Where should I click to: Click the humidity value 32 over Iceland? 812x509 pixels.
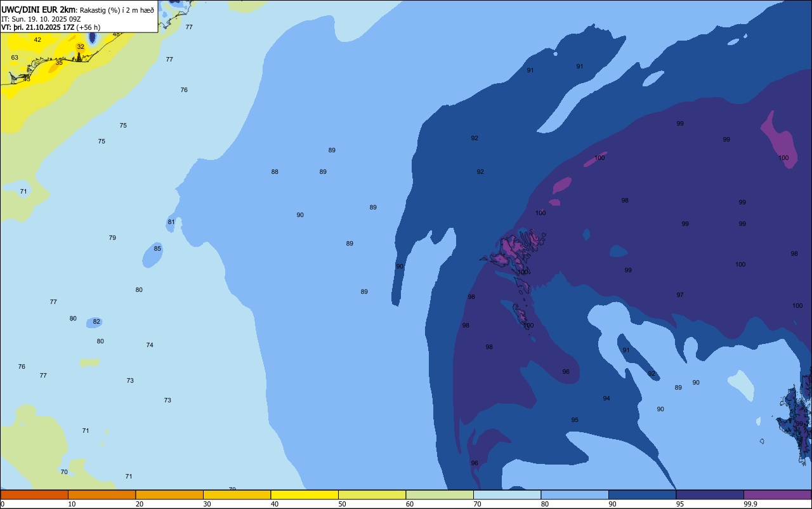coord(81,47)
